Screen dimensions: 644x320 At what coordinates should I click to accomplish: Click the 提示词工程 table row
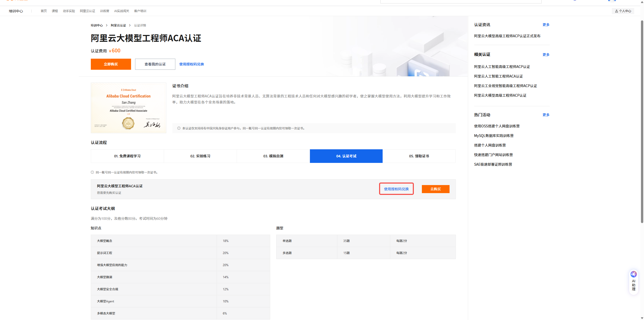180,253
